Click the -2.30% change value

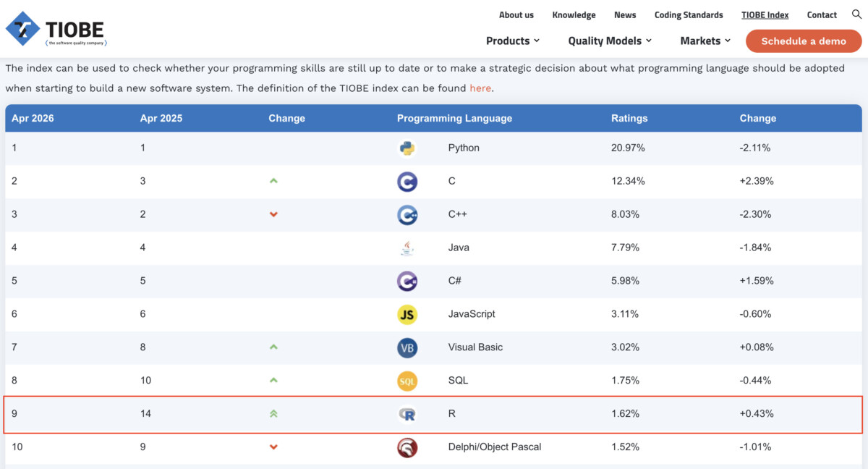(755, 214)
